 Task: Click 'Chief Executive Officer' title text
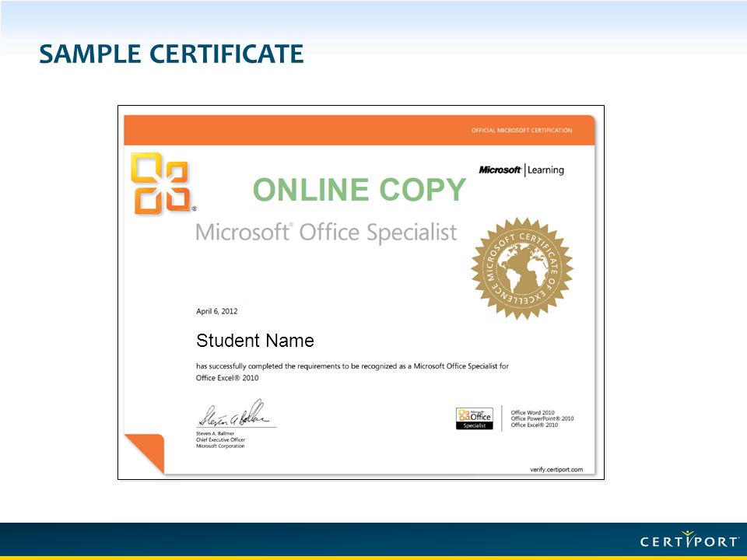pyautogui.click(x=220, y=440)
